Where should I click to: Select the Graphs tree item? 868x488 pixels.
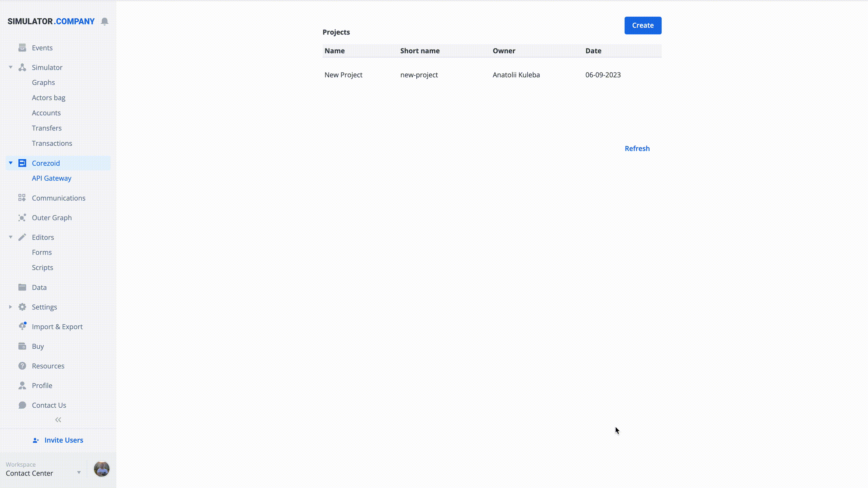(x=43, y=82)
